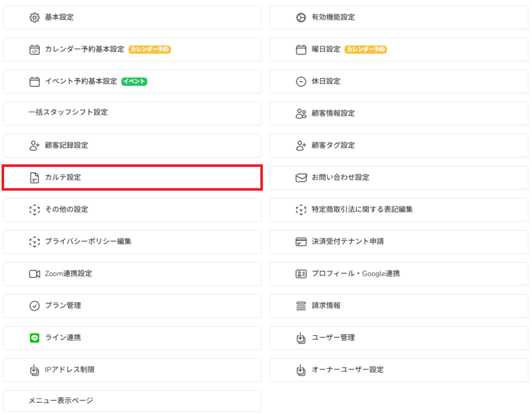Open 一括スタッフシフト設定
Screen dimensions: 532x415
click(68, 112)
